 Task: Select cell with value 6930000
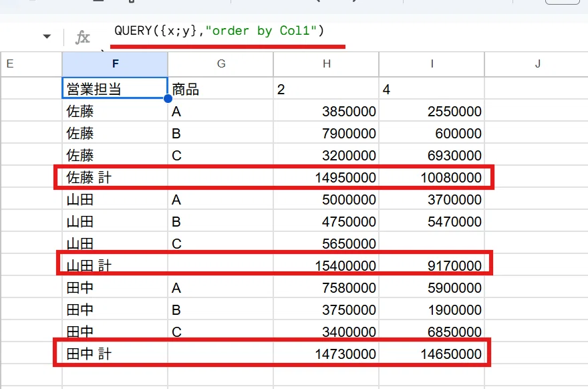(x=432, y=154)
